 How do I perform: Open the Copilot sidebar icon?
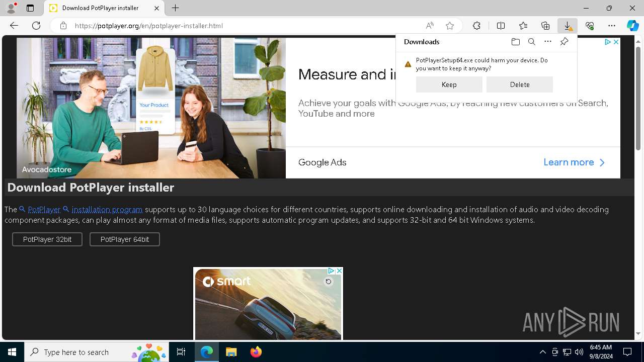632,26
